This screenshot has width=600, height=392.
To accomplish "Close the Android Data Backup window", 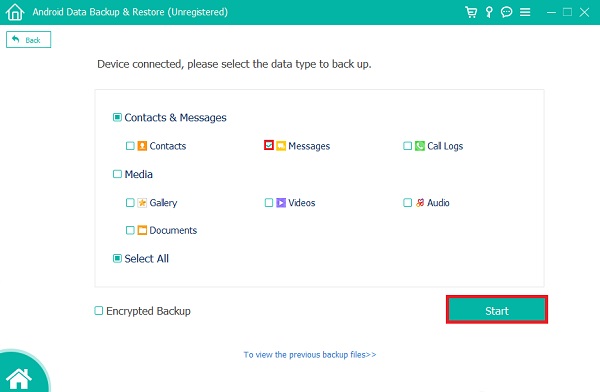I will (584, 12).
